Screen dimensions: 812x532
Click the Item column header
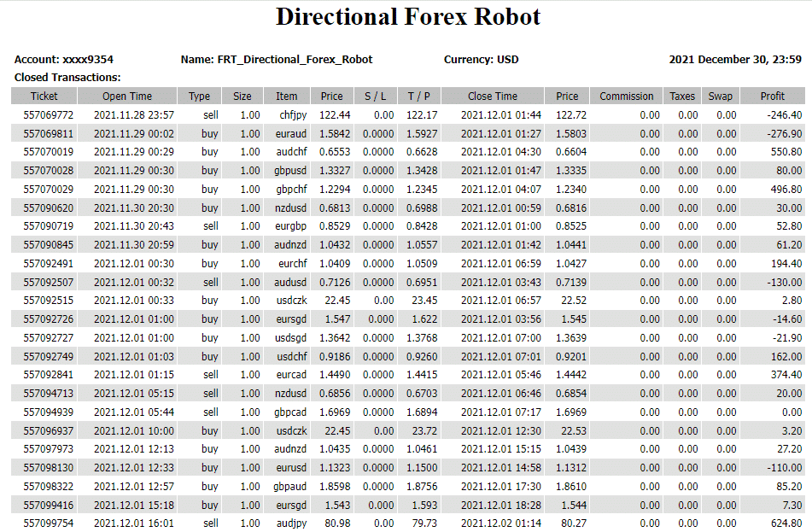tap(286, 96)
